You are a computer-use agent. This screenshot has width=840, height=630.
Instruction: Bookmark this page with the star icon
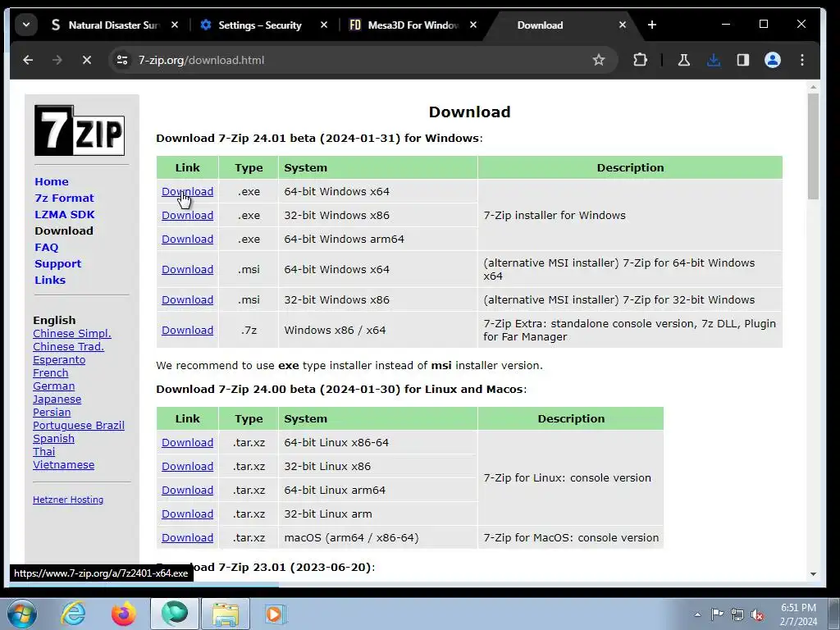pyautogui.click(x=598, y=60)
